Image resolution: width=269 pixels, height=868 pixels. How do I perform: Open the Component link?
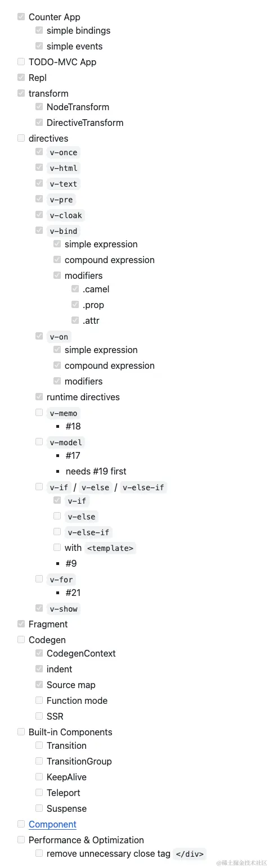click(52, 824)
